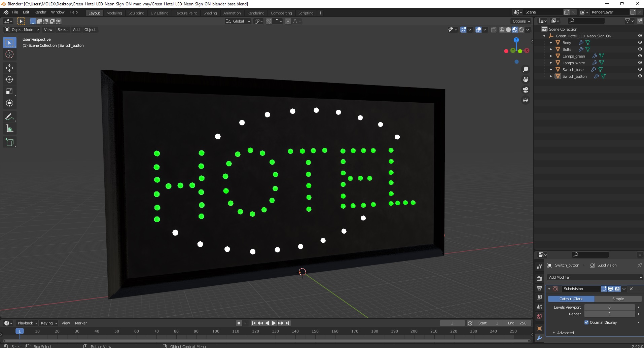
Task: Activate the Scale tool
Action: coord(9,91)
